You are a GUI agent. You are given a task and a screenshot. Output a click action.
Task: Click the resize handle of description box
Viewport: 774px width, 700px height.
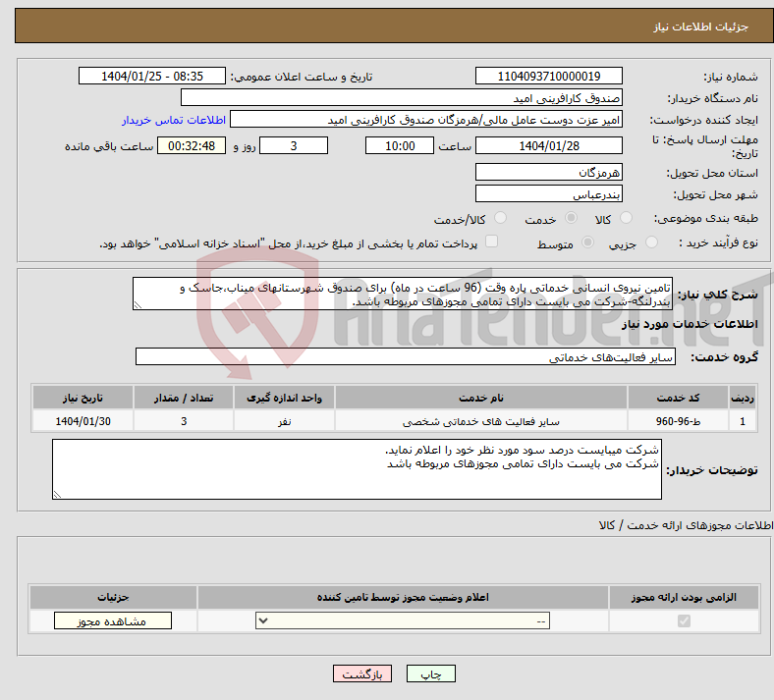click(138, 305)
